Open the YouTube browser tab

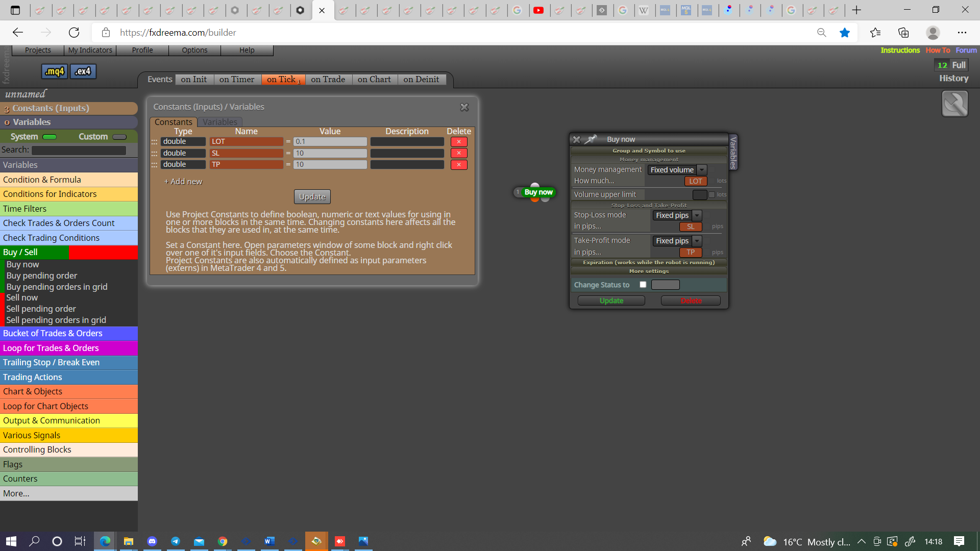[538, 10]
